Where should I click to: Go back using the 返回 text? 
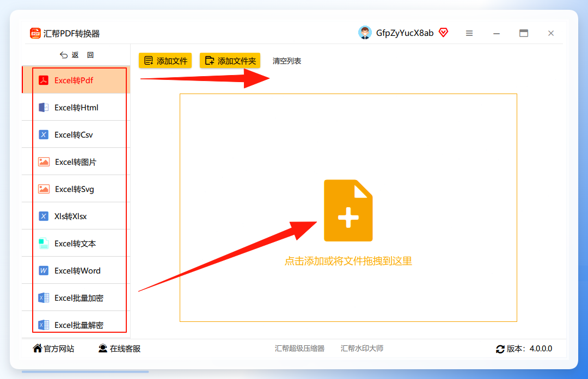[83, 55]
